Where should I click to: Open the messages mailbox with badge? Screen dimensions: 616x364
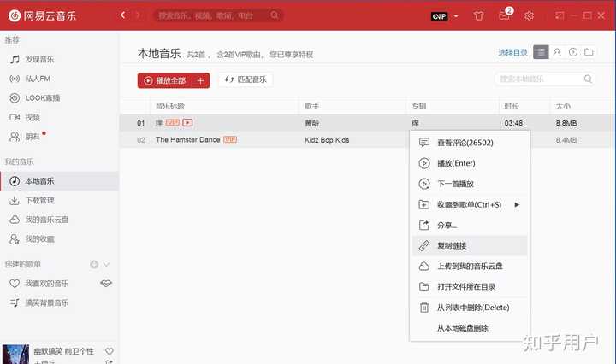506,15
